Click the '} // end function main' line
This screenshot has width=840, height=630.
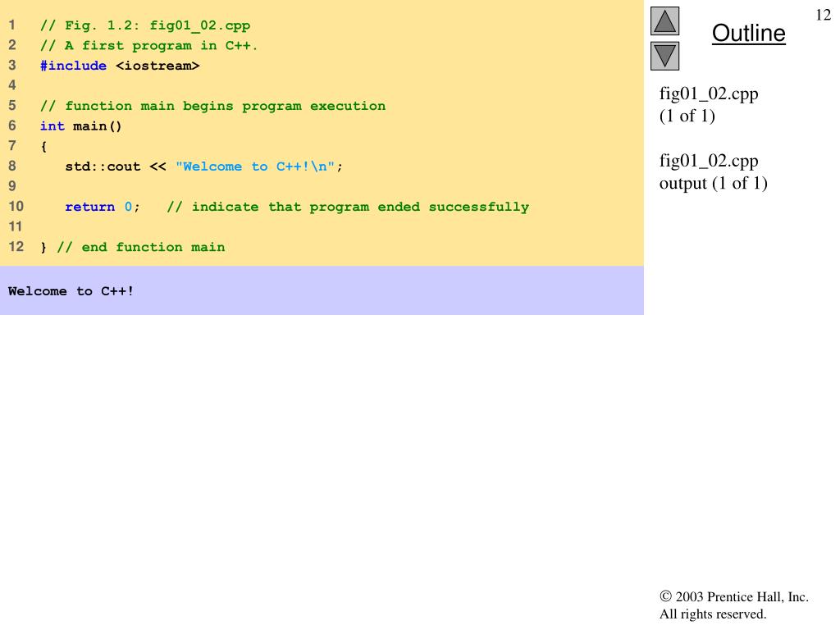(133, 247)
